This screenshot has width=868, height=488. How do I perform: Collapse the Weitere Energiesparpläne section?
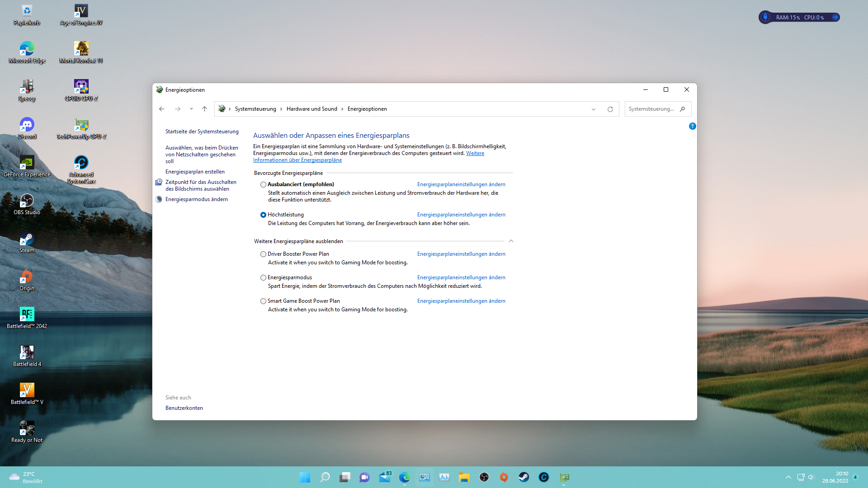(511, 241)
